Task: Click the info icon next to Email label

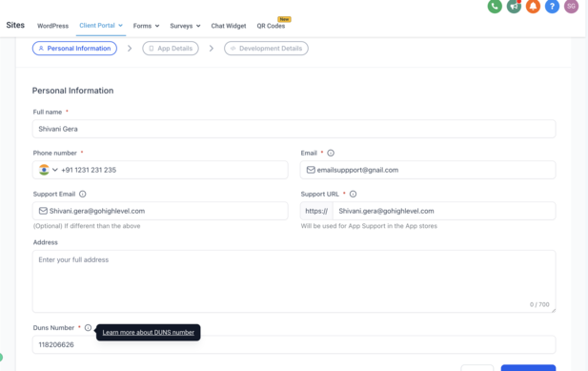Action: 331,153
